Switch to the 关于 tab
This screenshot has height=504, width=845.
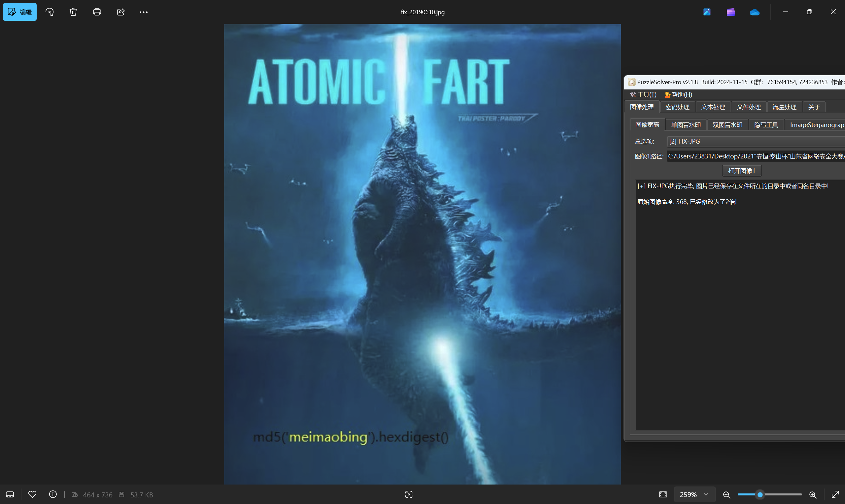coord(814,107)
